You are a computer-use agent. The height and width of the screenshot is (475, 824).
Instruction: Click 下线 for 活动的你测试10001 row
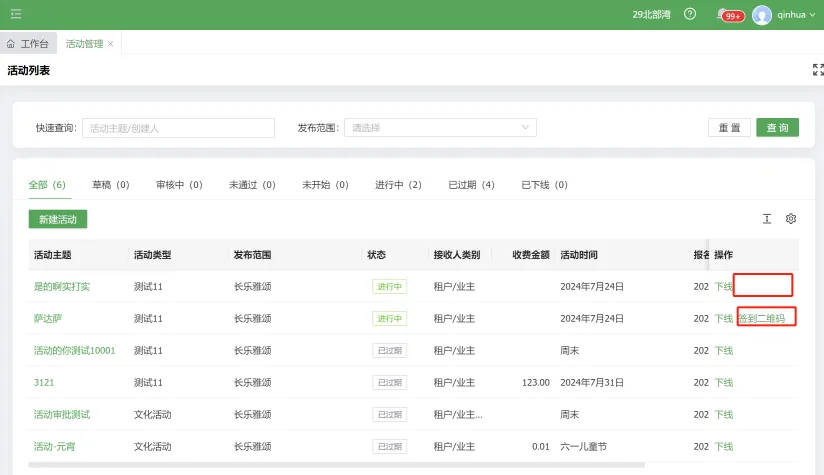point(724,350)
